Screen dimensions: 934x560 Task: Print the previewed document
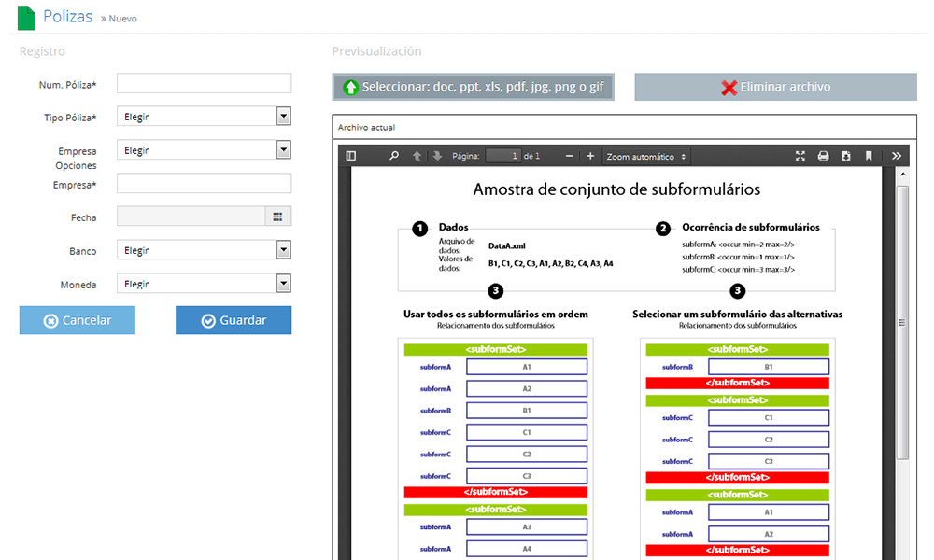click(823, 156)
